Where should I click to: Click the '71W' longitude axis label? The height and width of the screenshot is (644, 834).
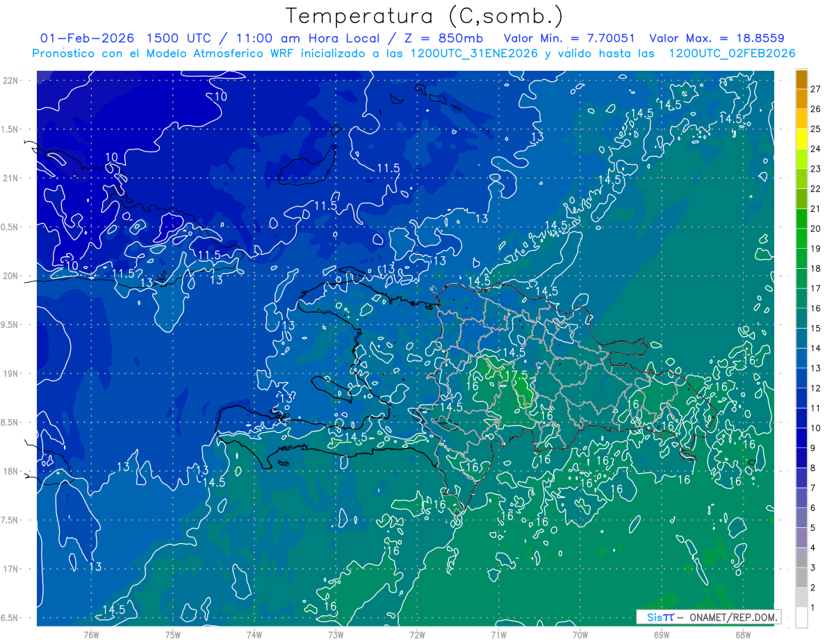point(498,634)
